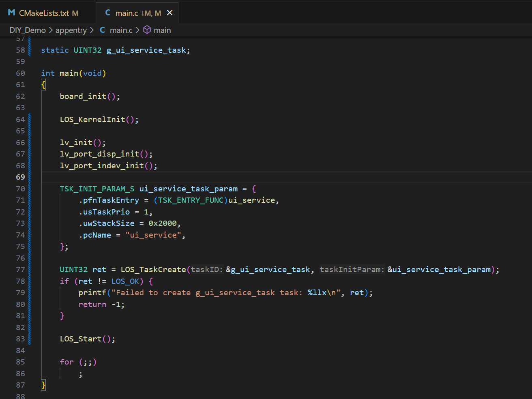The image size is (532, 399).
Task: Click '0x2000' value on line 73
Action: (x=163, y=223)
